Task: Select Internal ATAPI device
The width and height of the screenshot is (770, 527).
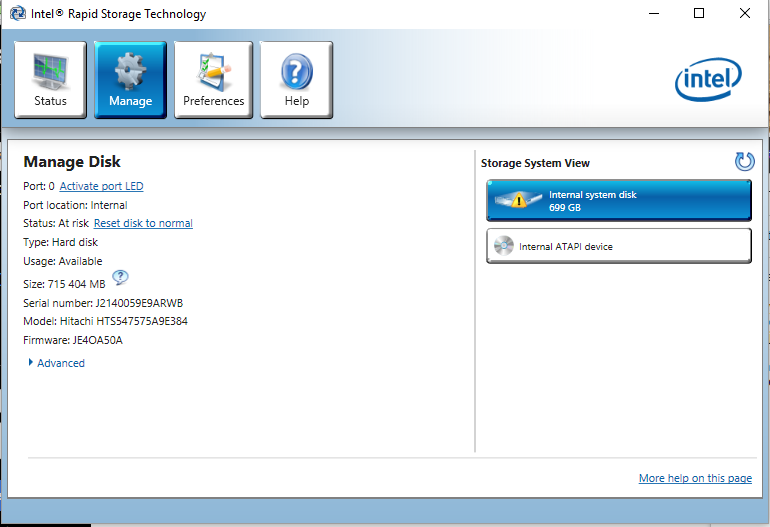Action: point(619,246)
